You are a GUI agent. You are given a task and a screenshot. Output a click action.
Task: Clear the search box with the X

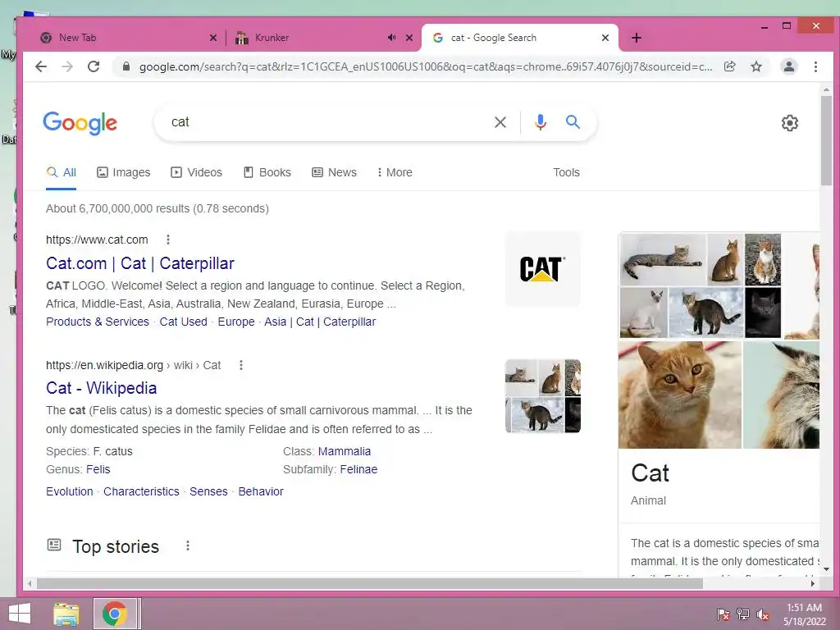point(500,122)
